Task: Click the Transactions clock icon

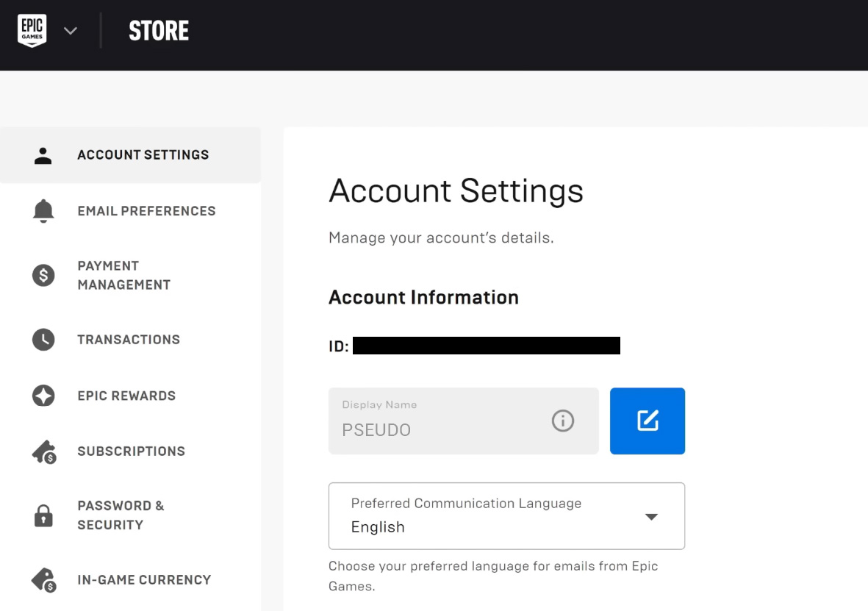Action: [43, 340]
